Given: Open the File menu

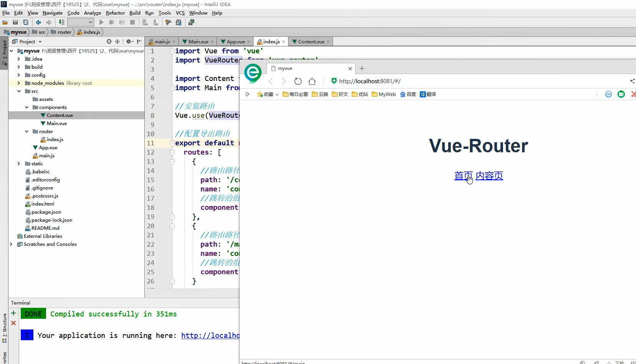Looking at the screenshot, I should pyautogui.click(x=6, y=13).
